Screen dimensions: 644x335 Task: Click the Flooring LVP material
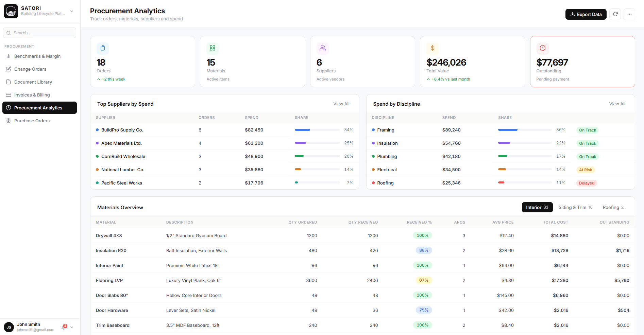tap(109, 280)
